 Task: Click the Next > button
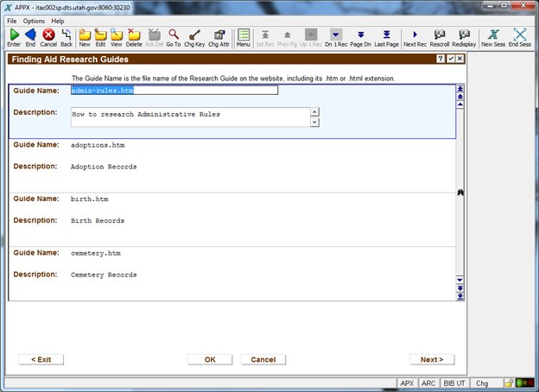(431, 359)
